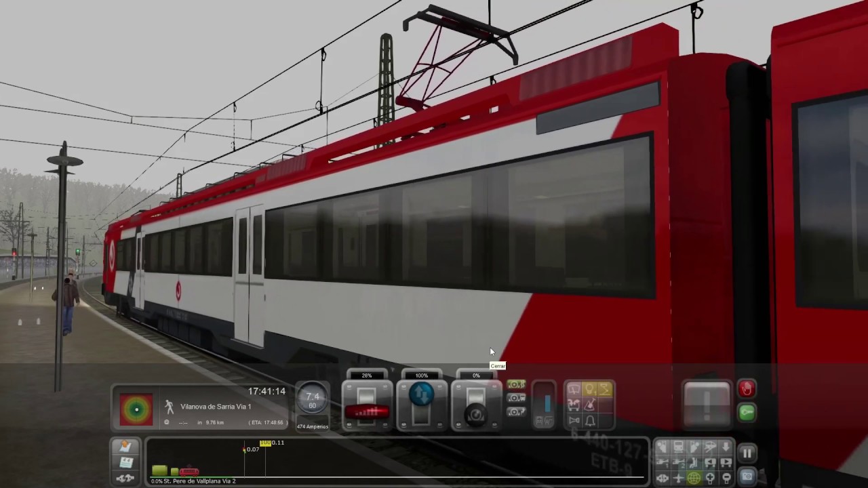The width and height of the screenshot is (868, 488).
Task: Click the 474 Amperios readout
Action: click(x=313, y=426)
